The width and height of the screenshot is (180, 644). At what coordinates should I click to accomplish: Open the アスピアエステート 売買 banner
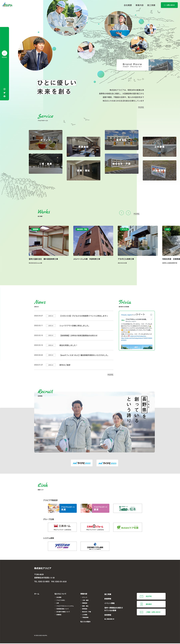62,508
